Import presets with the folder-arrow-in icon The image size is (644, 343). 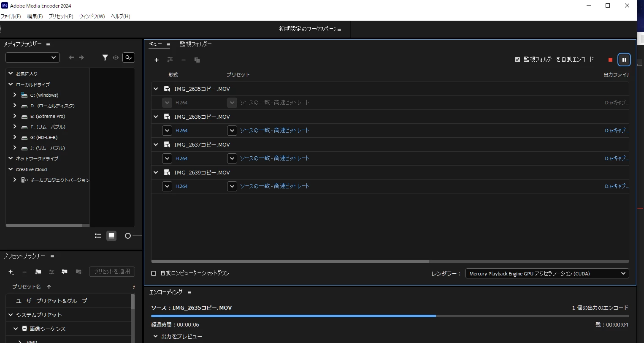(65, 272)
